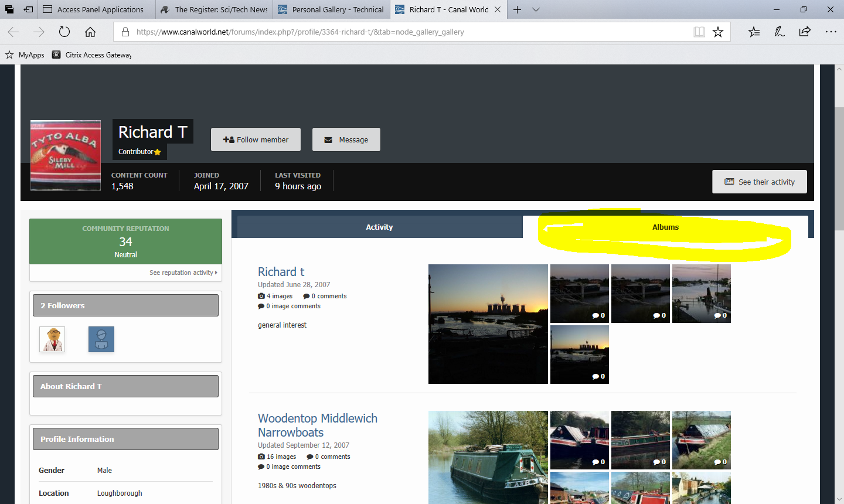
Task: Add this page to favorites
Action: [x=718, y=32]
